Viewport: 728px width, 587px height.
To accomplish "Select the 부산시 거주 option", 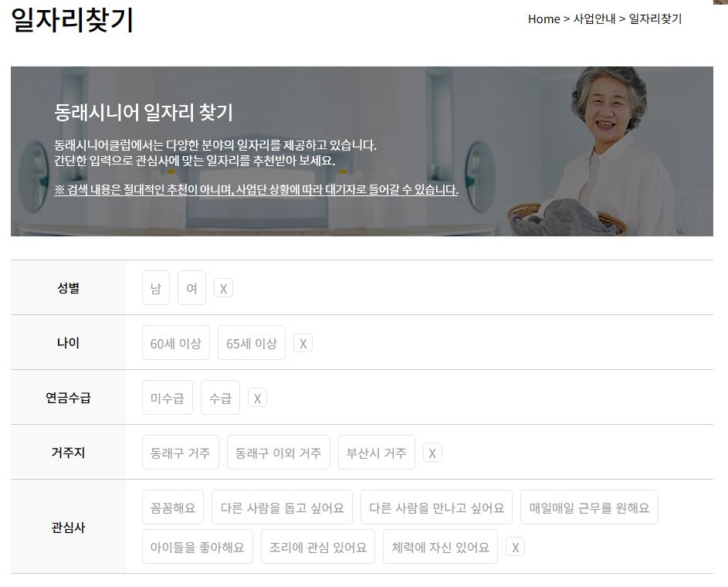I will pos(376,453).
